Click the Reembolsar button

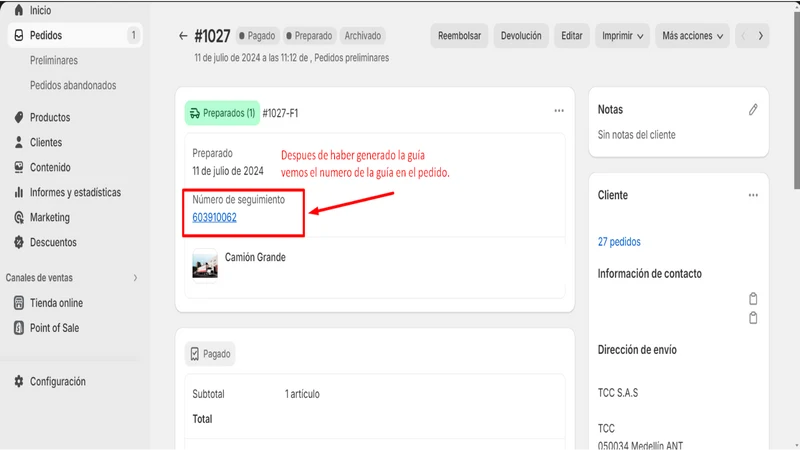click(x=459, y=36)
